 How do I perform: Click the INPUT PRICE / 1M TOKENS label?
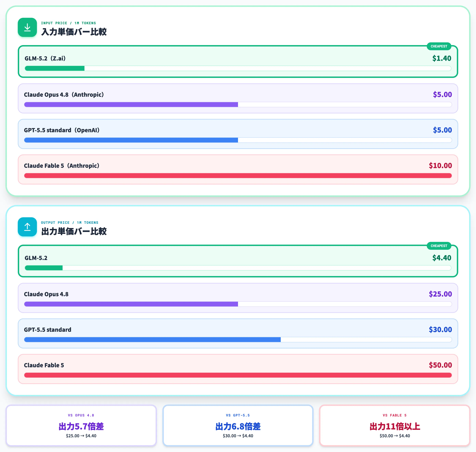click(69, 23)
